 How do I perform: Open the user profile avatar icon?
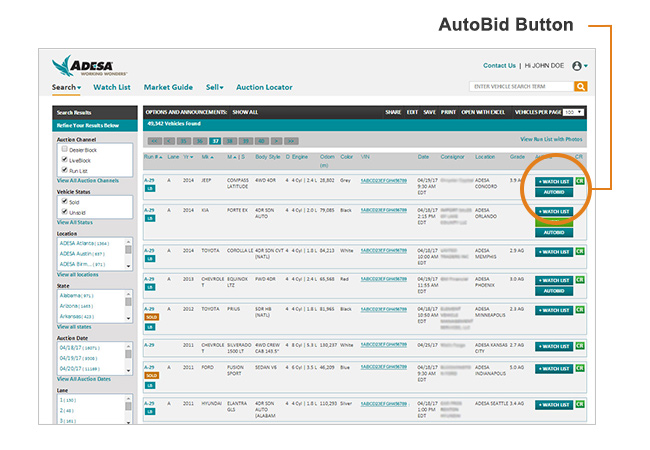point(577,66)
